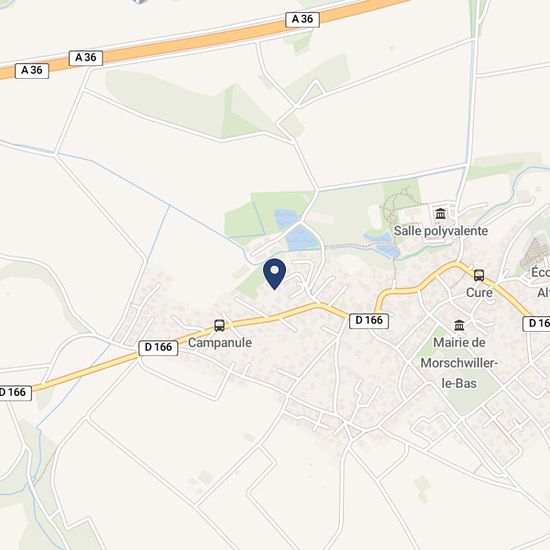Click the Salle polyvalente label

(441, 231)
